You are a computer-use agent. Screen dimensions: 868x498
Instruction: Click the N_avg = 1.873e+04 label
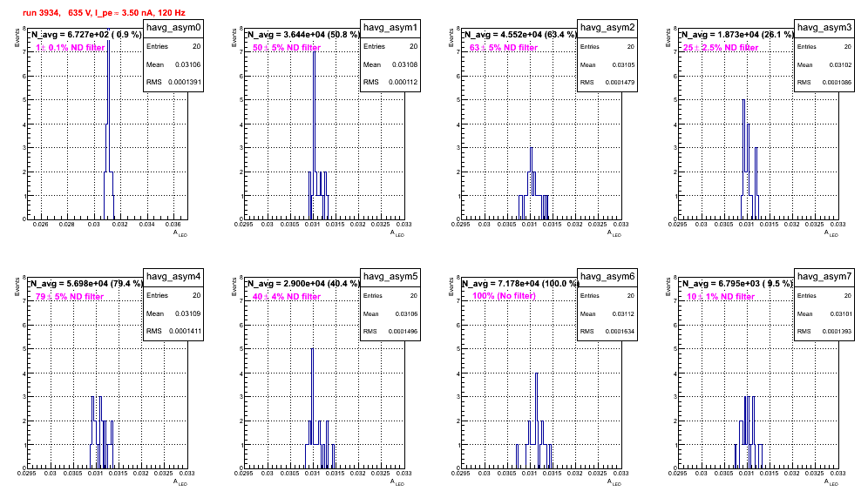736,35
